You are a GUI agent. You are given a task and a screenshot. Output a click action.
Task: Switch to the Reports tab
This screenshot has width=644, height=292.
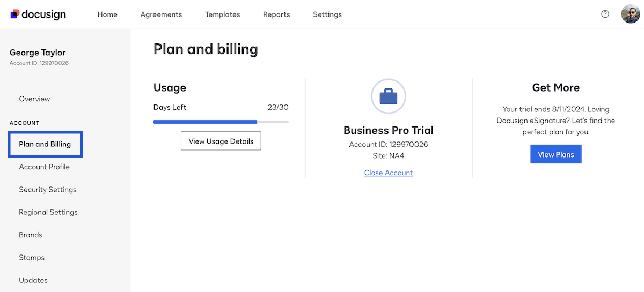click(x=276, y=14)
